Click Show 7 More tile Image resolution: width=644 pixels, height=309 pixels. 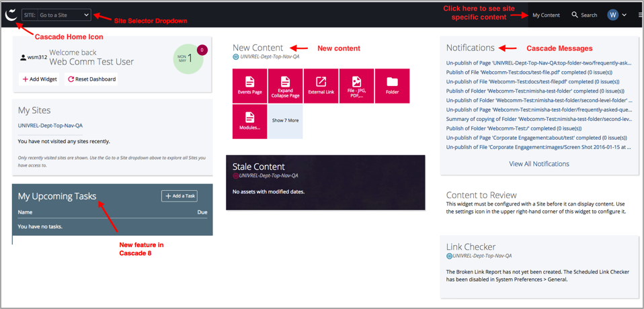click(x=285, y=122)
